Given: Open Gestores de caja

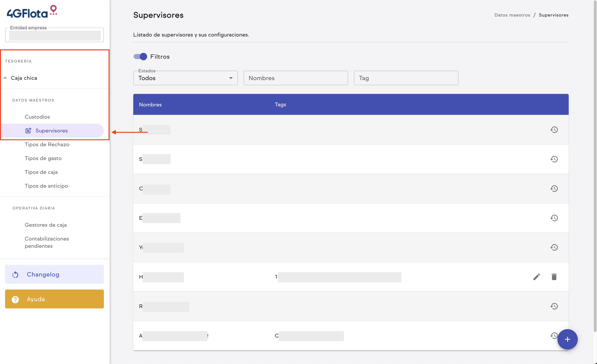Looking at the screenshot, I should tap(46, 225).
